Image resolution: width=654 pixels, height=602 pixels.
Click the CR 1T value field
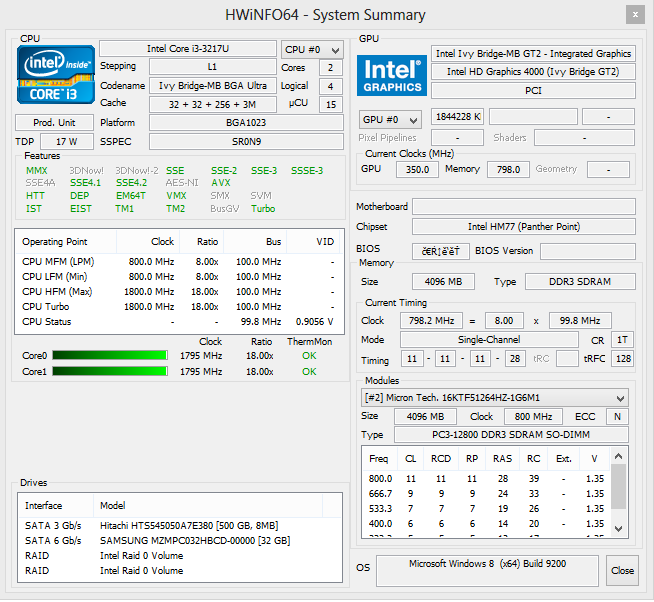pos(622,340)
